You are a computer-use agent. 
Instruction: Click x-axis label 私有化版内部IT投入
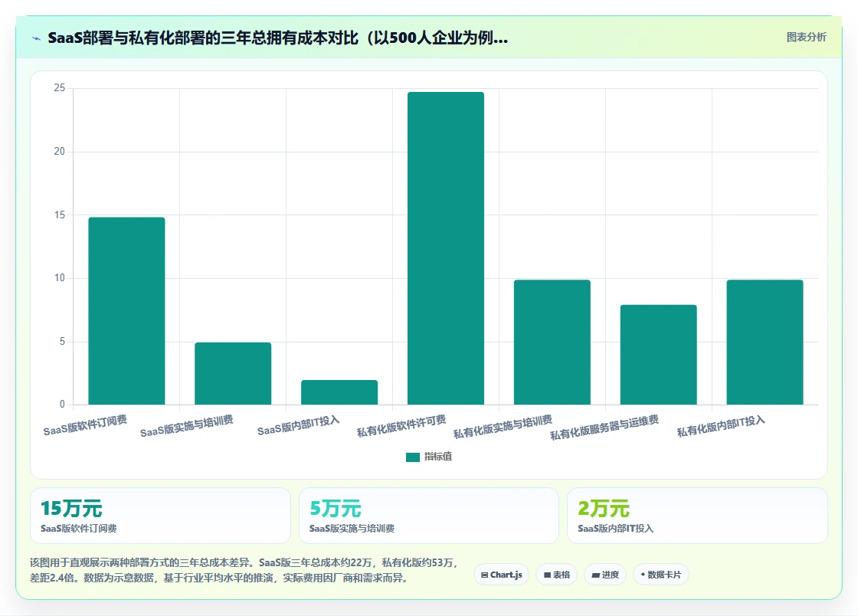(721, 426)
